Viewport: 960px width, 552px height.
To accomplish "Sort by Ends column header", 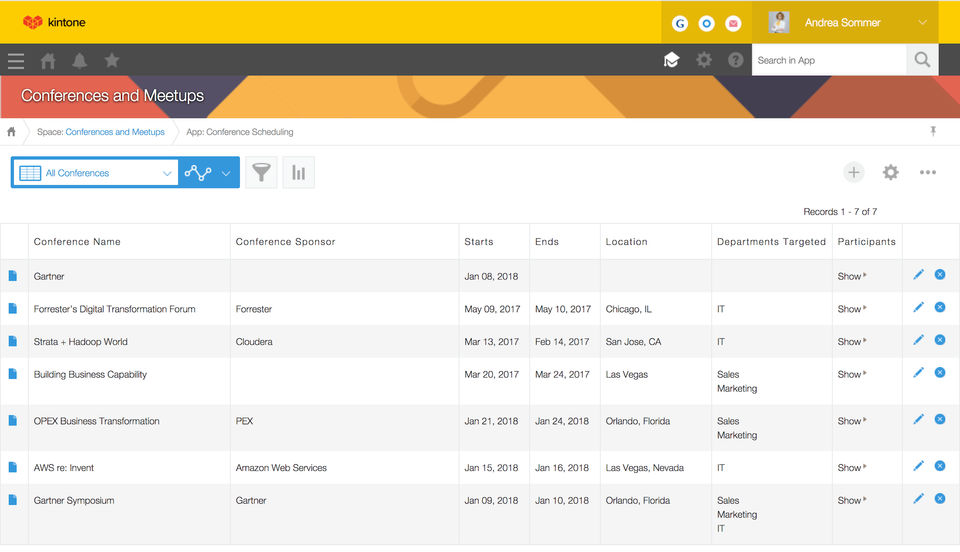I will tap(547, 242).
